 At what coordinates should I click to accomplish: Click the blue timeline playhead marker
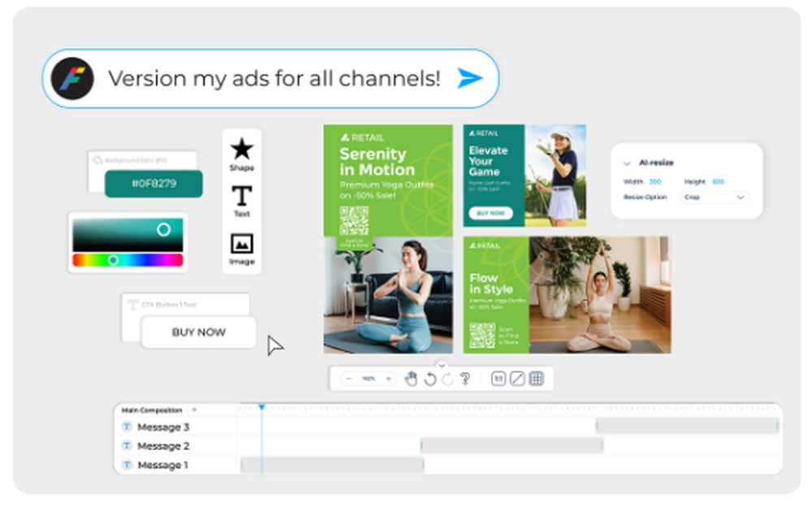coord(262,407)
